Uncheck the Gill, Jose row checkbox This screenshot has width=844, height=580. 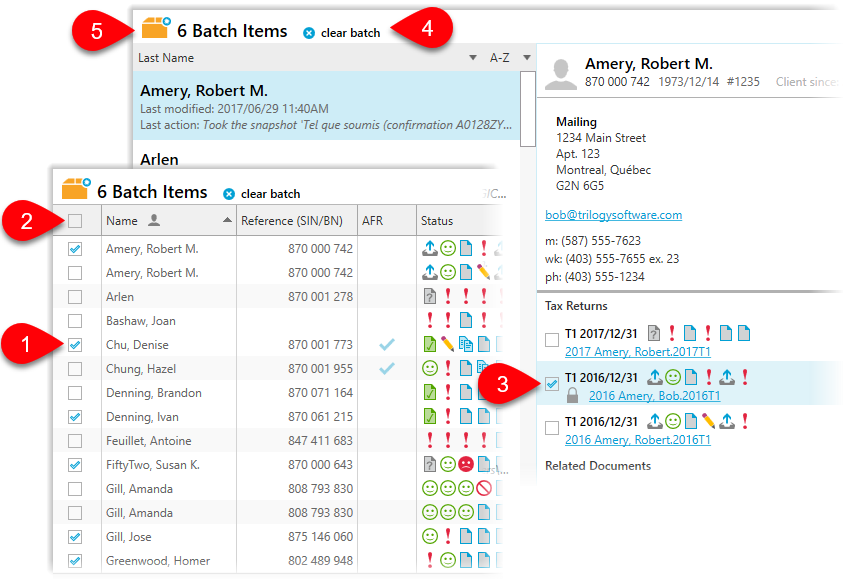[75, 536]
